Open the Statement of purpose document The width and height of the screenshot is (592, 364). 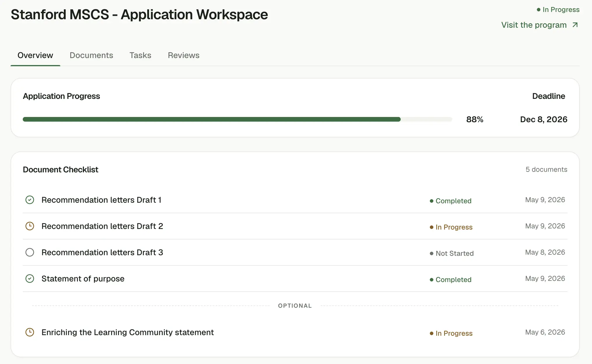point(83,279)
